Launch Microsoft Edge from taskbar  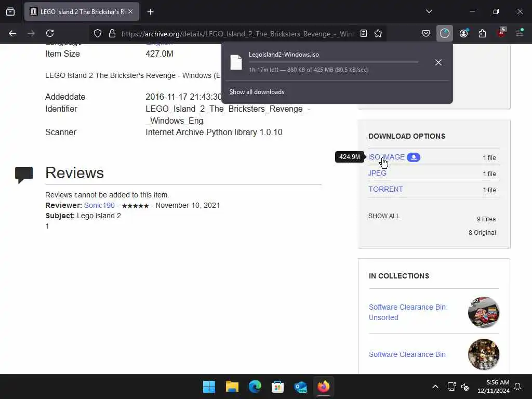click(255, 387)
